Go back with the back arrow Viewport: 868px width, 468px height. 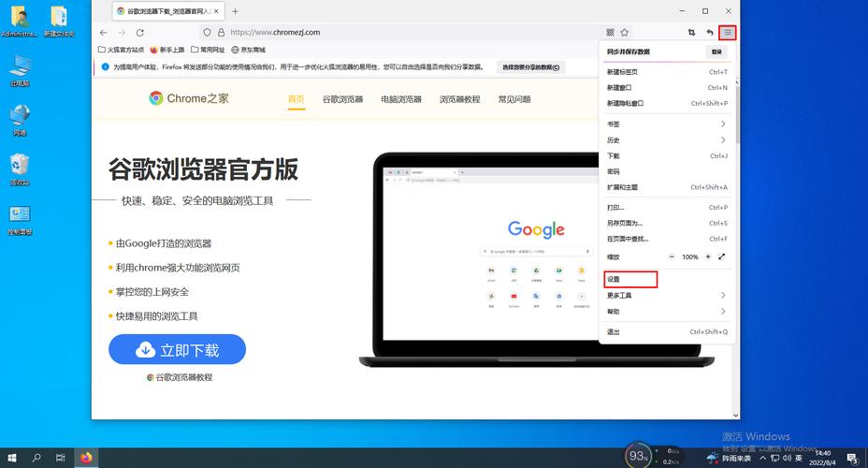(x=104, y=33)
